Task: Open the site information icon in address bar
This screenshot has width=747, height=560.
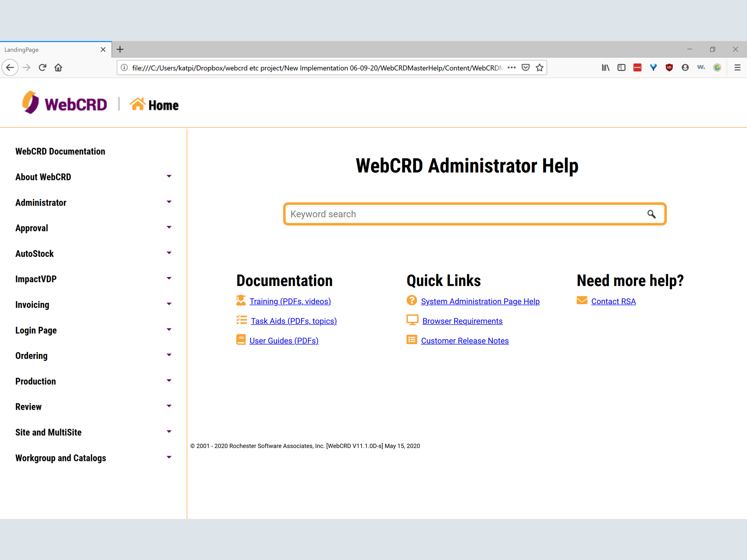Action: point(124,68)
